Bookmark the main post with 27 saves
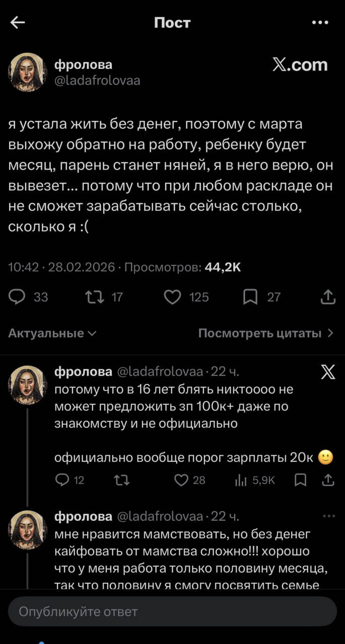The image size is (345, 644). click(250, 297)
